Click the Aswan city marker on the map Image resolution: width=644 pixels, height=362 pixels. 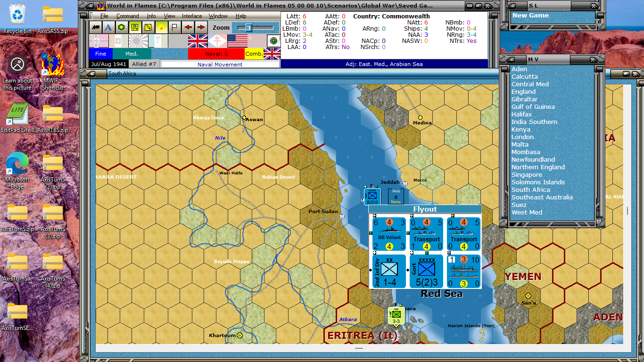tap(244, 117)
